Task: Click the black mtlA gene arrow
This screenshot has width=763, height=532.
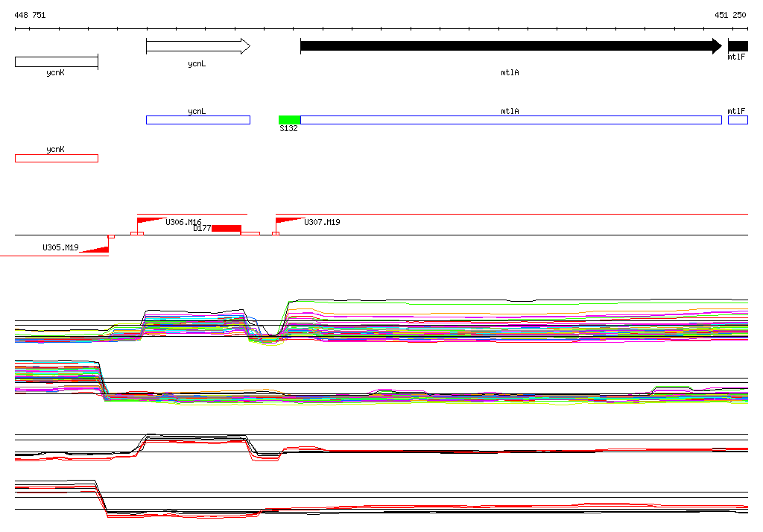Action: pyautogui.click(x=511, y=46)
